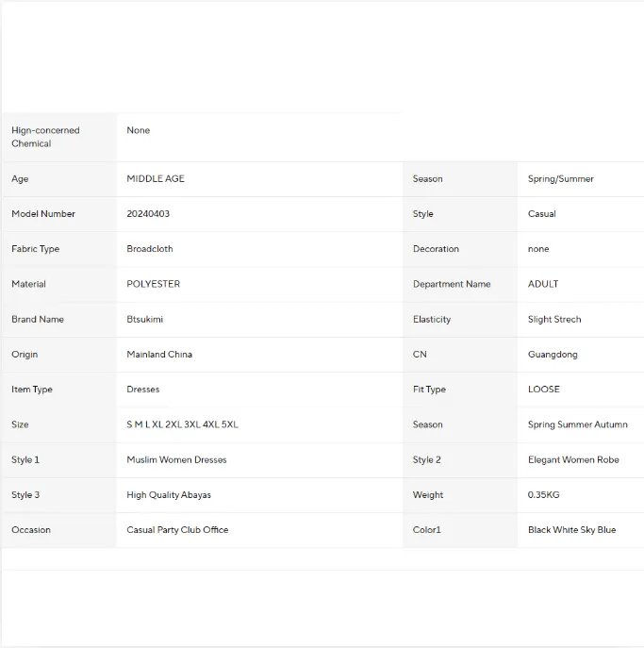This screenshot has width=644, height=648.
Task: Click the Brand Name value Btsukimi
Action: [x=144, y=319]
